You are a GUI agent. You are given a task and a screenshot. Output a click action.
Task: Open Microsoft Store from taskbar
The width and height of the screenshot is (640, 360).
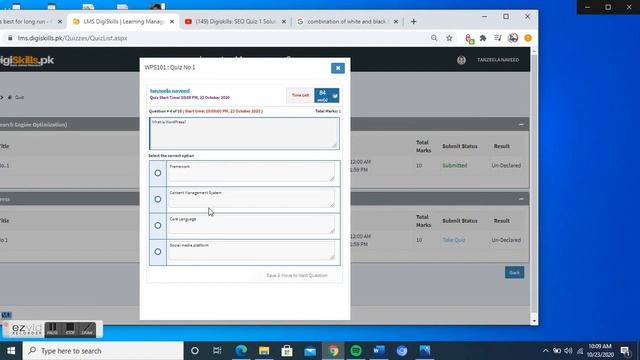[x=287, y=351]
